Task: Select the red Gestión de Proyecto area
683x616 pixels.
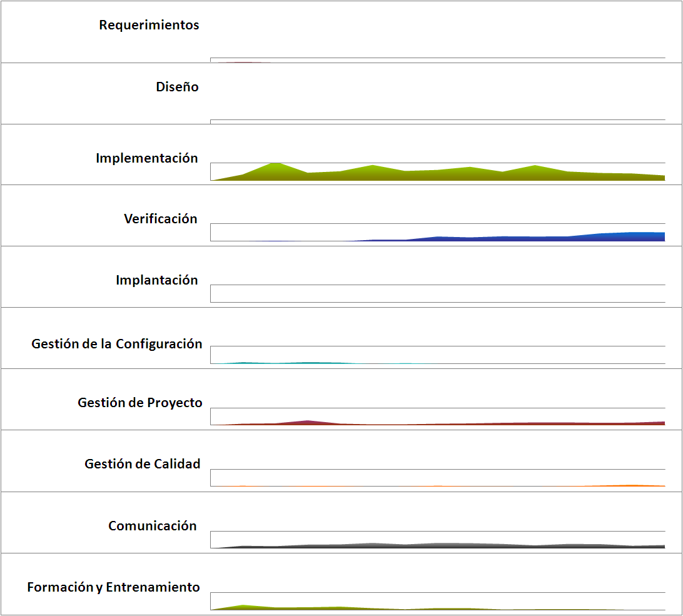Action: pos(306,423)
